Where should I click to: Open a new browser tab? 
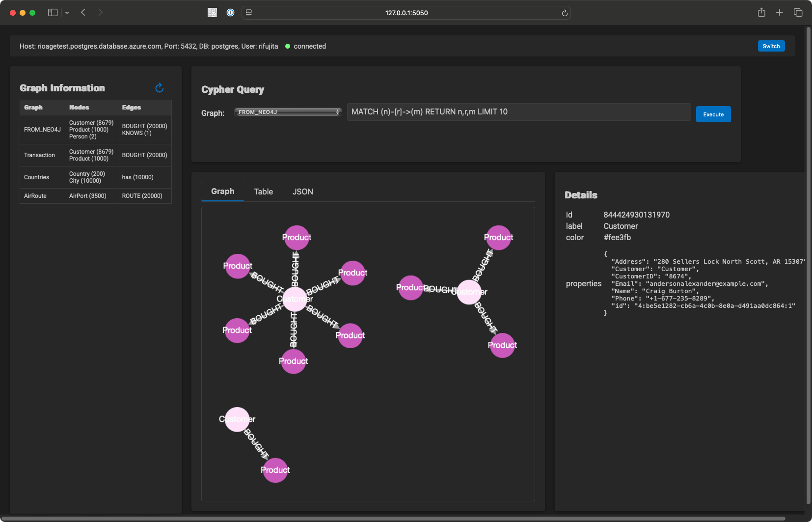coord(780,12)
